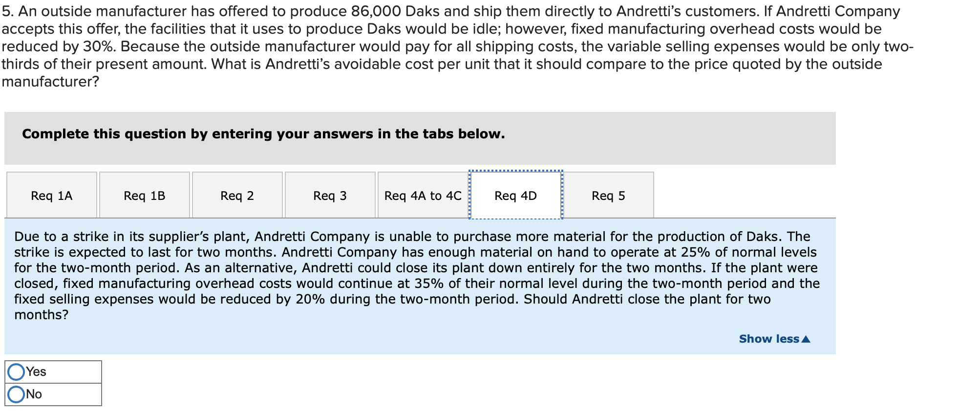980x415 pixels.
Task: Choose Yes to close the plant
Action: (x=15, y=372)
